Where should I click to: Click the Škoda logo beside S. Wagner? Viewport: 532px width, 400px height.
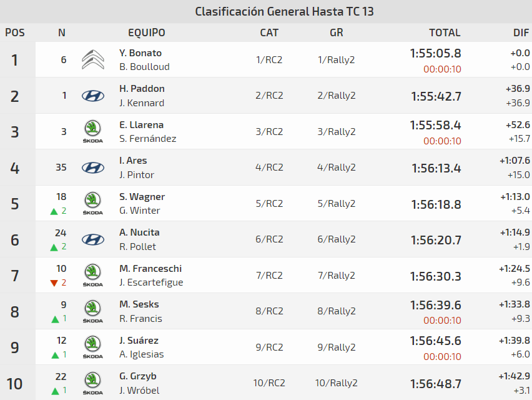tap(92, 203)
